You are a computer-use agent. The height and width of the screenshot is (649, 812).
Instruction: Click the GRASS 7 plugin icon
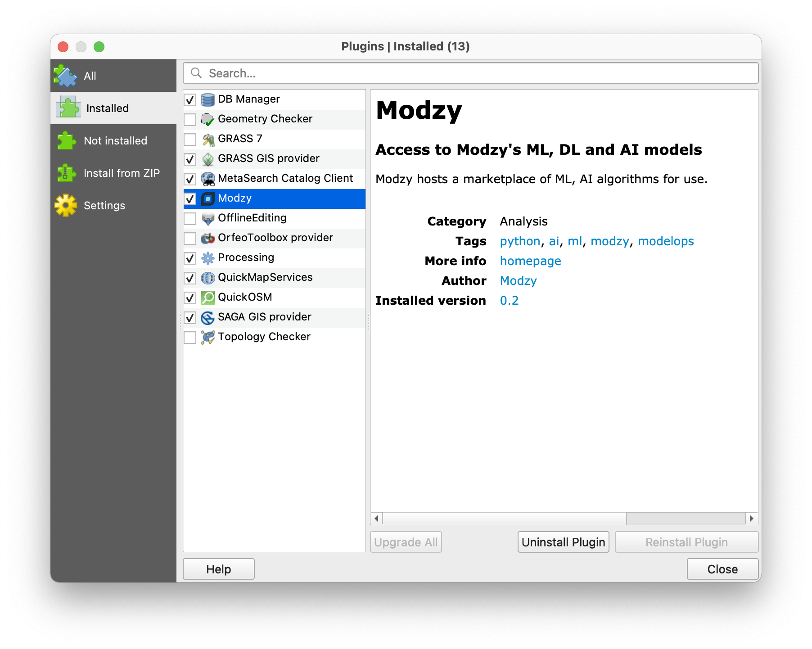click(x=208, y=139)
